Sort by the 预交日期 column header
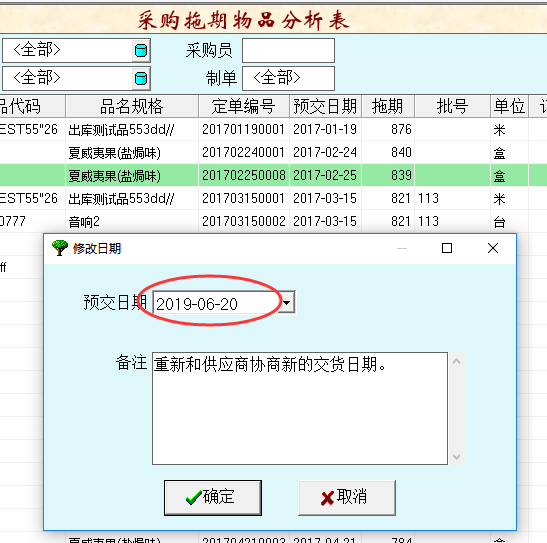This screenshot has width=547, height=543. pyautogui.click(x=325, y=106)
